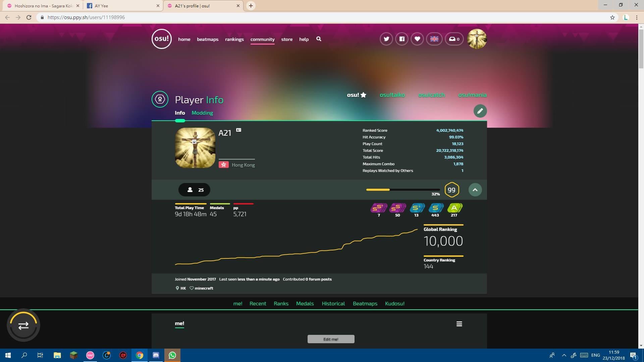Click the osu! logo

[161, 39]
